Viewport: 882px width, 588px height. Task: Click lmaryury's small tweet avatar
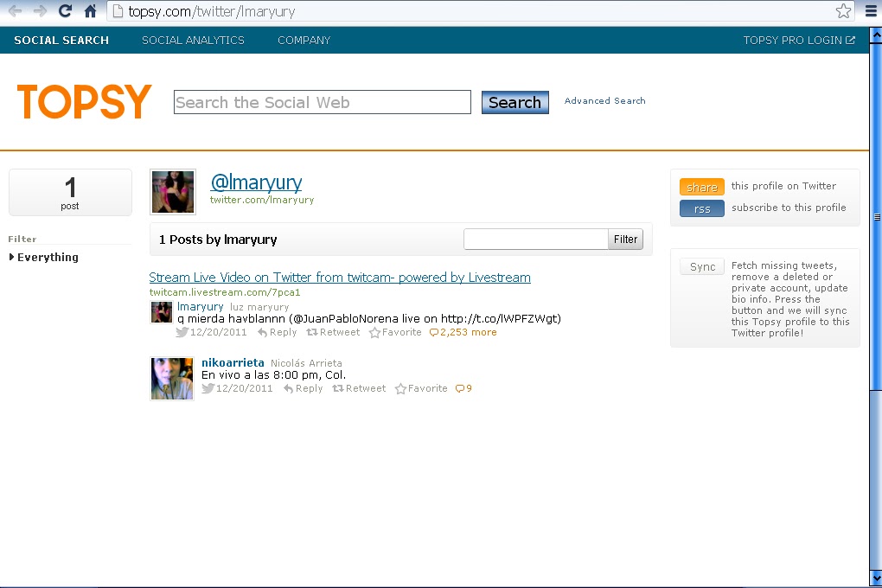tap(162, 312)
